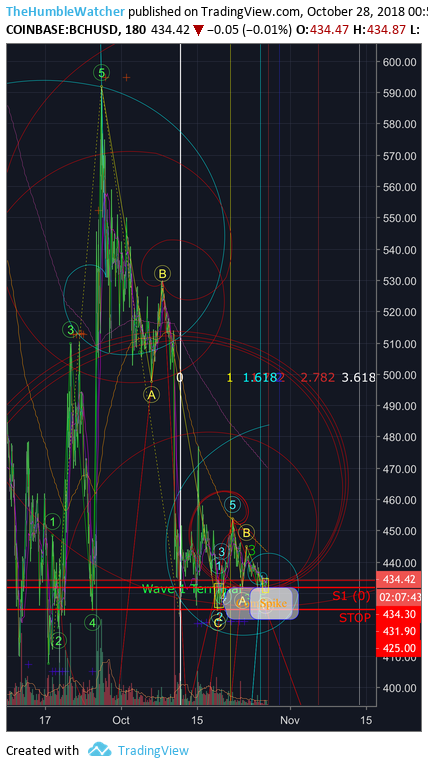Click the green Wave 1 Terminal annotation
Image resolution: width=428 pixels, height=768 pixels.
coord(190,589)
